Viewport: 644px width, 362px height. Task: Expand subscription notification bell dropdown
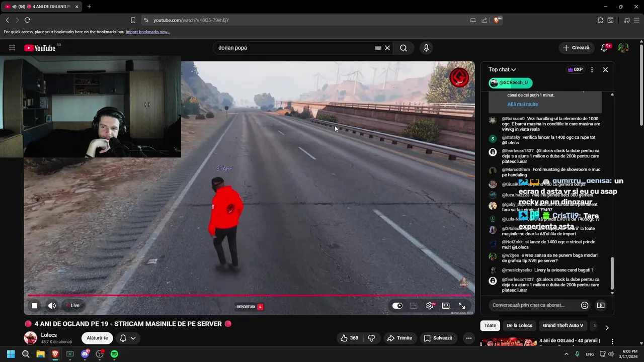point(128,338)
